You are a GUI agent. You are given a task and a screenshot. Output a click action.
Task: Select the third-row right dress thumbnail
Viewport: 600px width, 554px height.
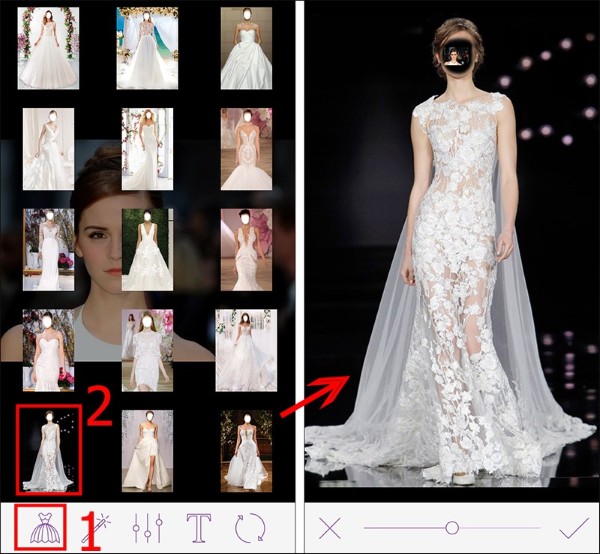[246, 249]
